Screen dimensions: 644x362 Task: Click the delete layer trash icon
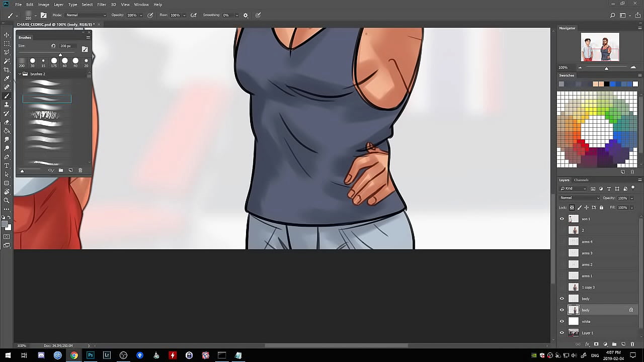point(632,344)
